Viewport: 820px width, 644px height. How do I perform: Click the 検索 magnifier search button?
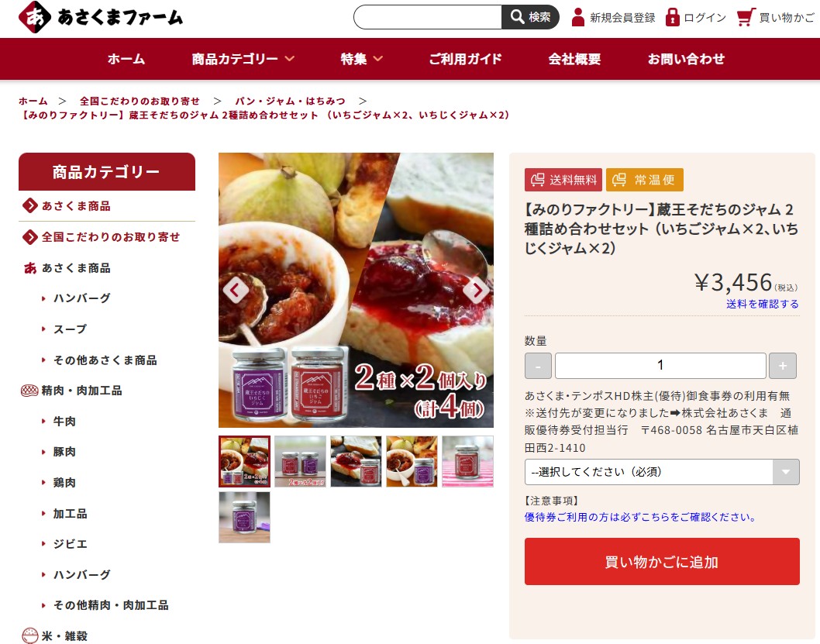[530, 17]
